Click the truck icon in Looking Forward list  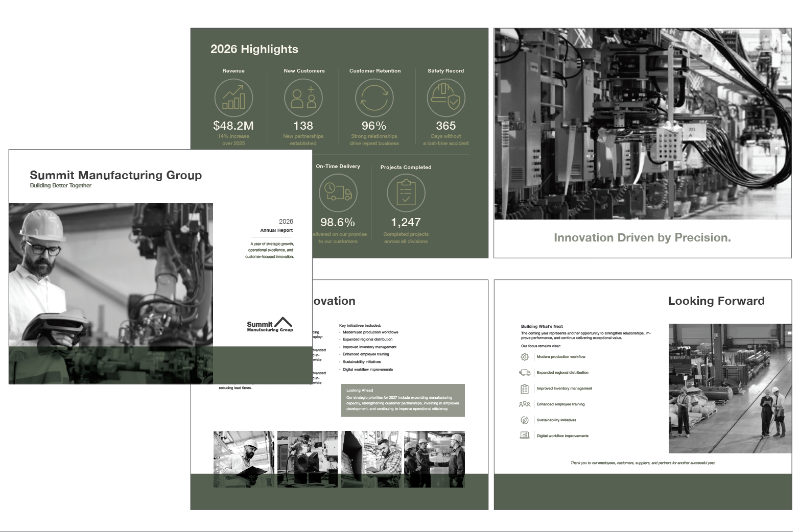click(525, 373)
